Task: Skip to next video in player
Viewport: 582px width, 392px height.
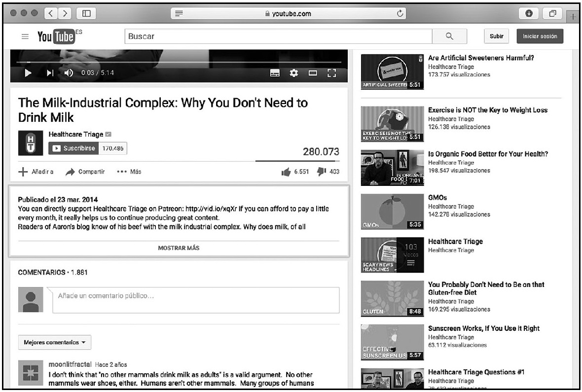Action: coord(50,73)
